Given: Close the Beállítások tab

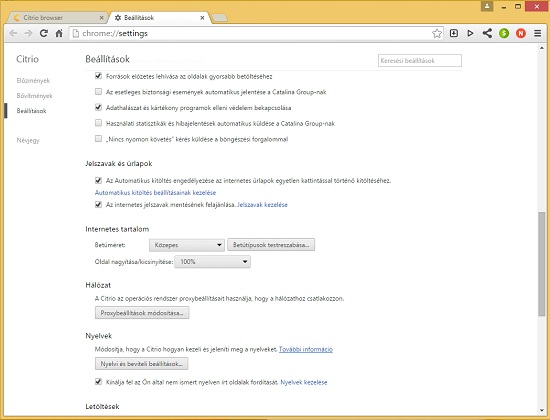Looking at the screenshot, I should (202, 18).
